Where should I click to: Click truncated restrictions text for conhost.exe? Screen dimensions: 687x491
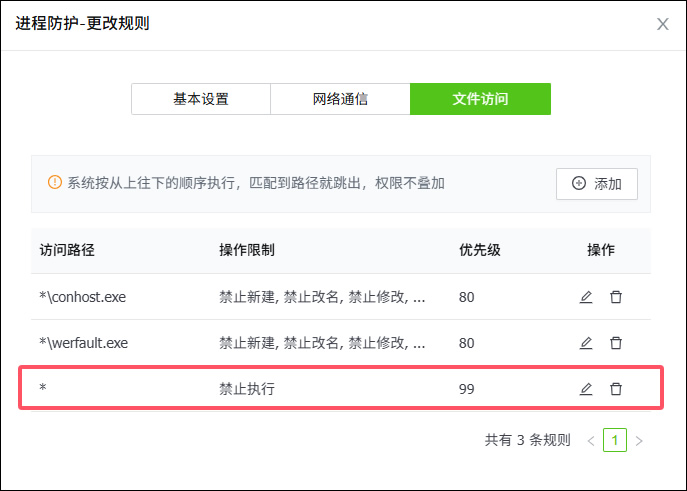322,297
